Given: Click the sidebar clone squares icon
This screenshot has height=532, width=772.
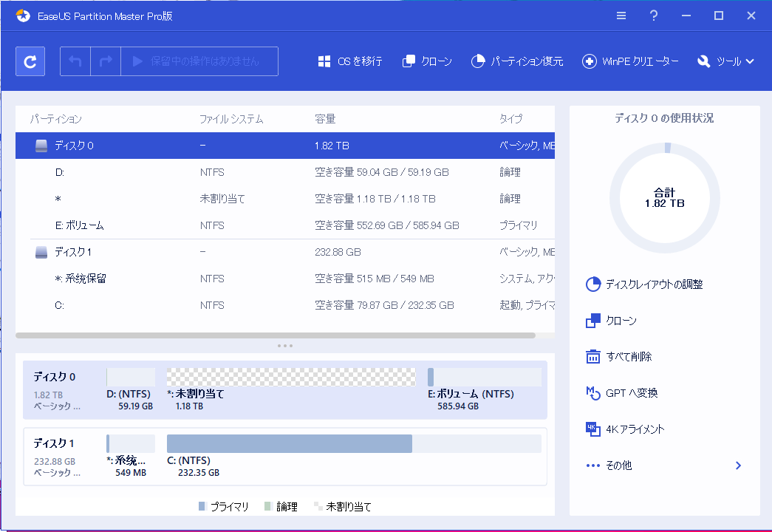Looking at the screenshot, I should tap(593, 321).
